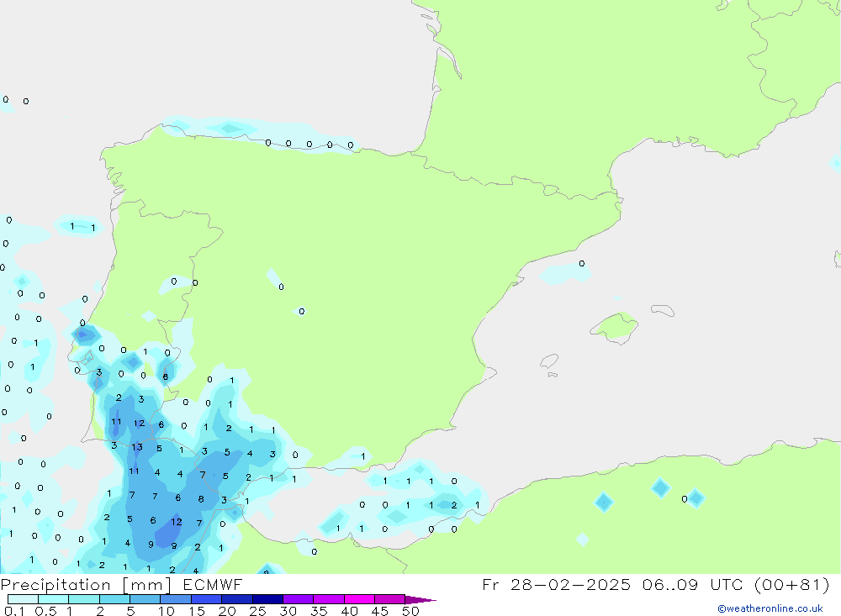Click the "0.5" legend label

[x=45, y=611]
